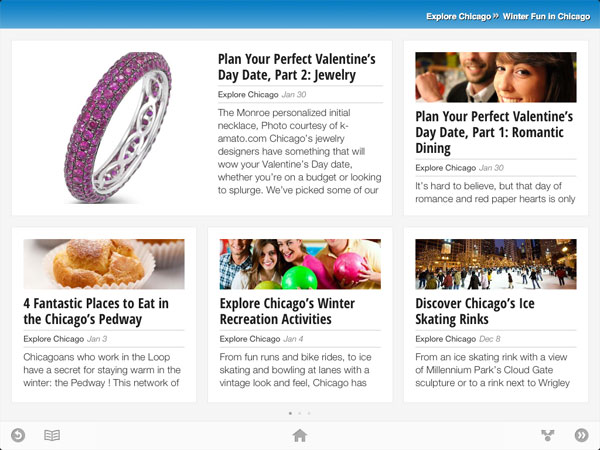This screenshot has height=450, width=600.
Task: Open Part 1: Romantic Dining article title
Action: coord(494,132)
